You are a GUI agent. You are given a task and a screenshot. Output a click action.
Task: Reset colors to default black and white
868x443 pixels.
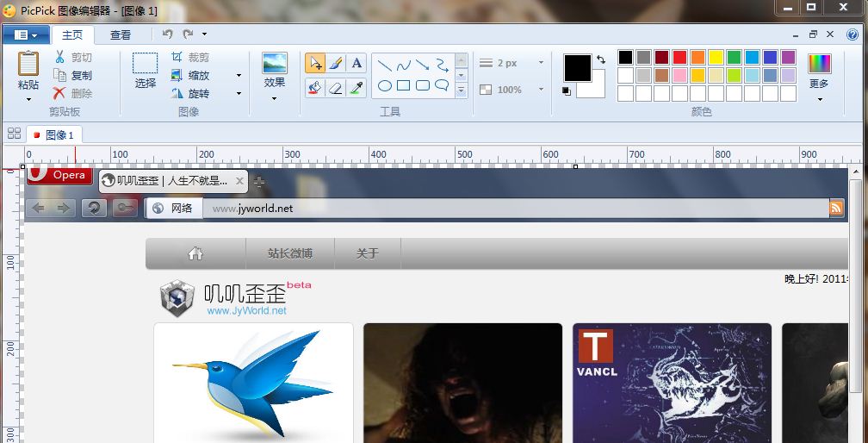click(566, 91)
